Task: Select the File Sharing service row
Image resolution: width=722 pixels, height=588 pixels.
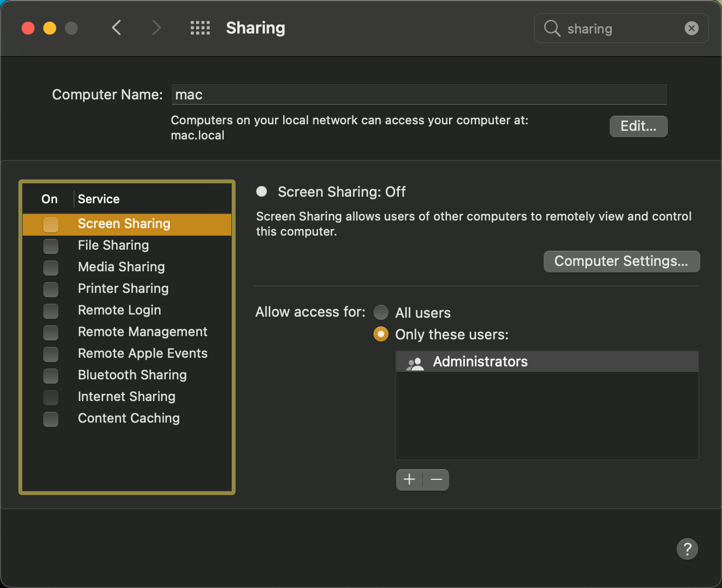Action: 127,246
